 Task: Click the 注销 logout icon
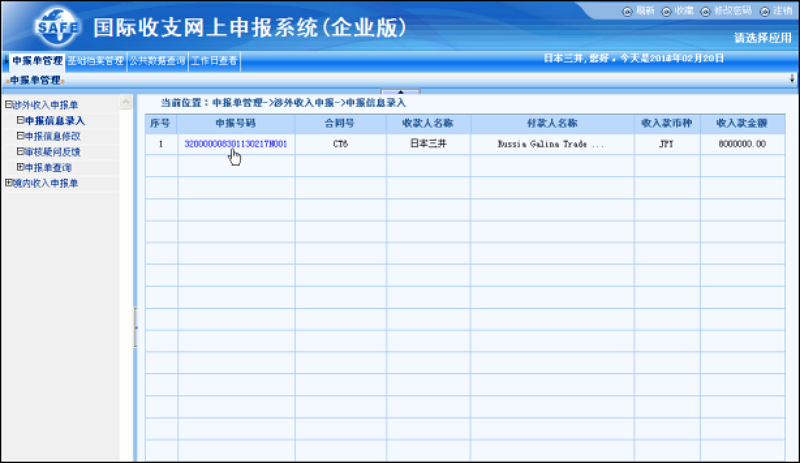[x=764, y=10]
